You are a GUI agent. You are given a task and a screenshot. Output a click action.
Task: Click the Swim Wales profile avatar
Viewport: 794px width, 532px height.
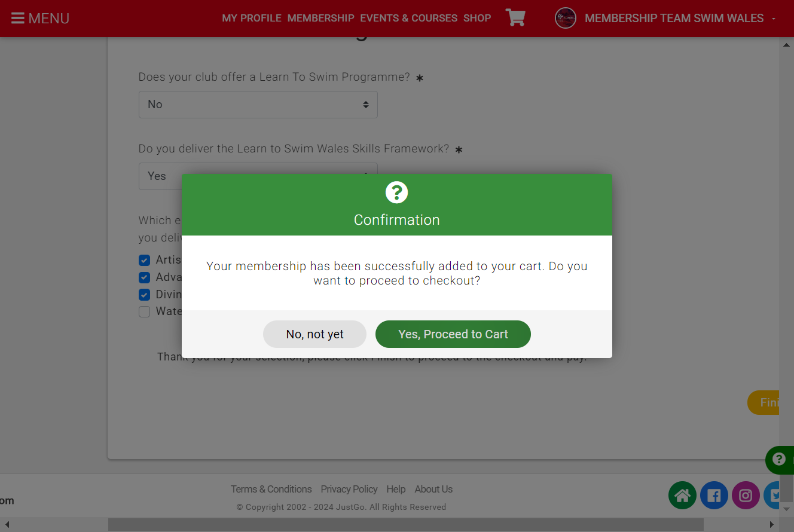pos(566,18)
